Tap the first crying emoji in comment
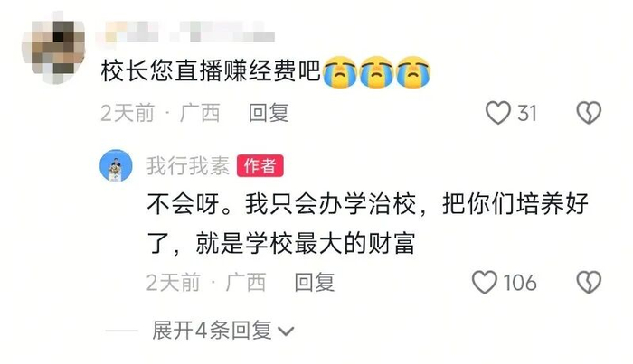This screenshot has width=633, height=364. (340, 72)
